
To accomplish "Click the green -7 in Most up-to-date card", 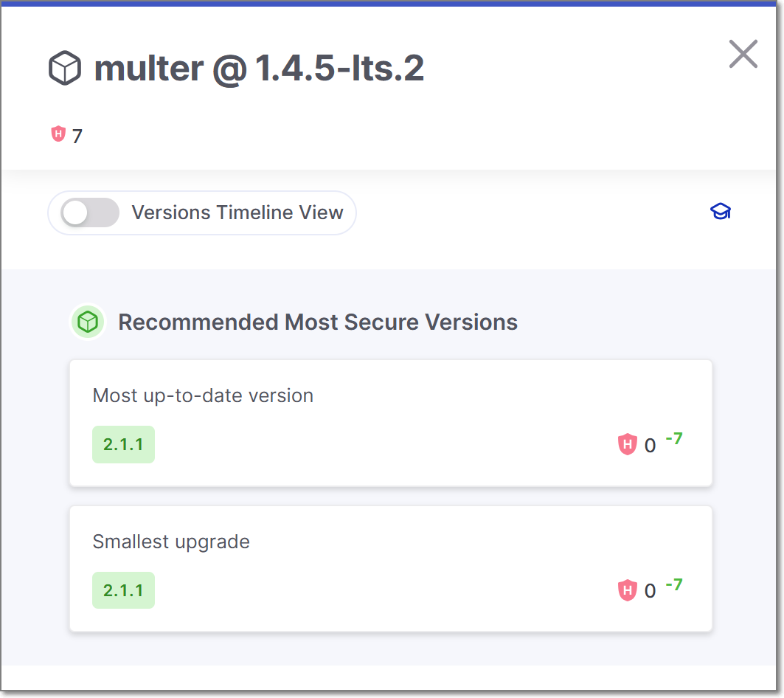I will coord(674,439).
